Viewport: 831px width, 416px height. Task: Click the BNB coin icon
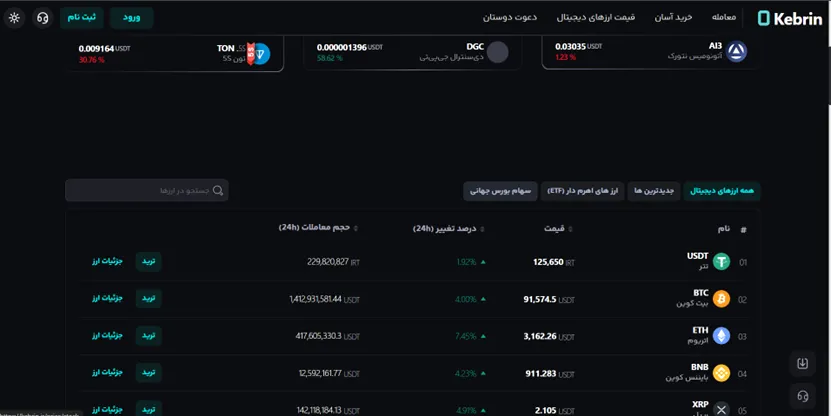(721, 373)
